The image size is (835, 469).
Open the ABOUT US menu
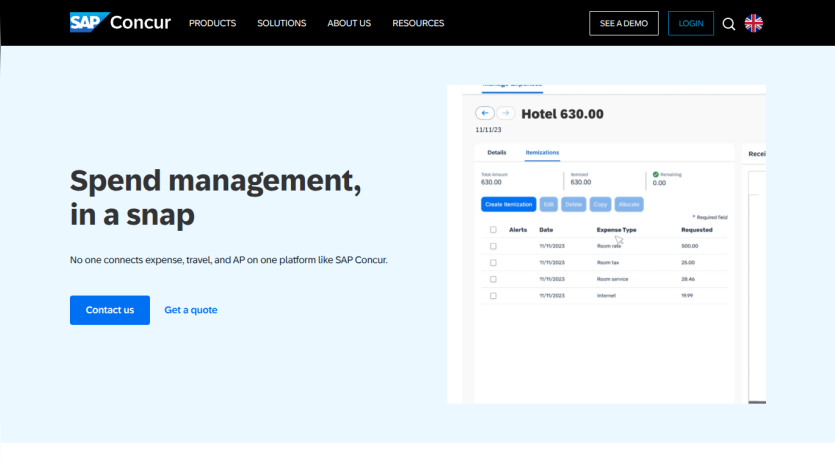point(349,23)
